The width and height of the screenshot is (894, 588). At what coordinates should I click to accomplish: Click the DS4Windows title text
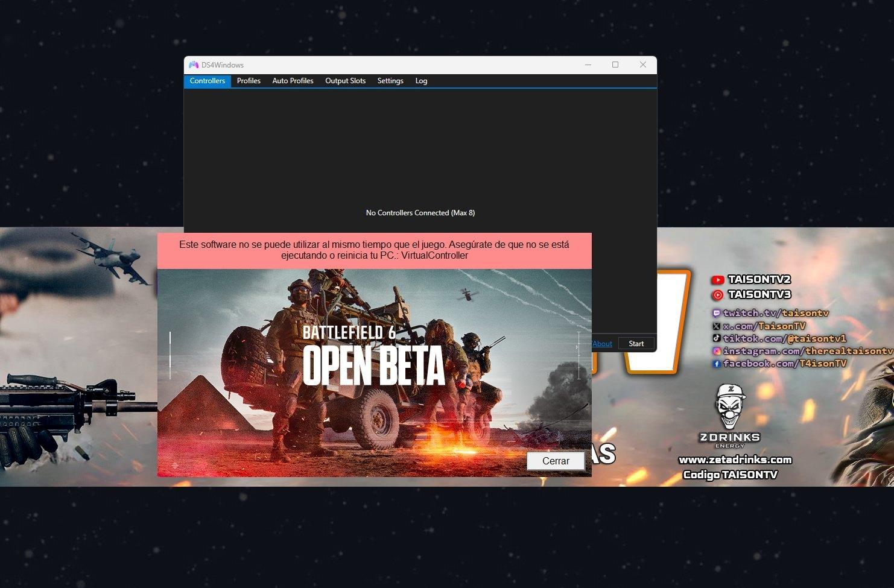click(223, 65)
